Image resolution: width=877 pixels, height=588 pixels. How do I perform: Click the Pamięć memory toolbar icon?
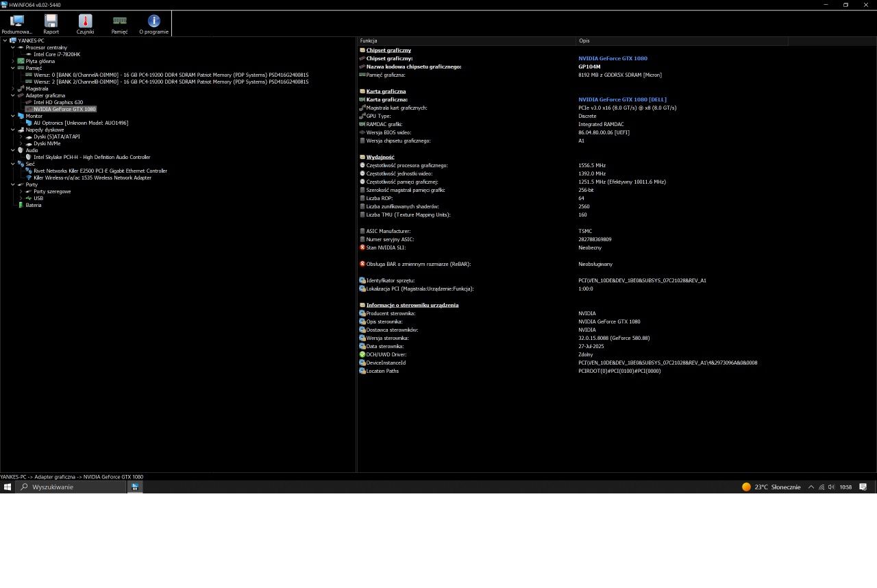[119, 21]
